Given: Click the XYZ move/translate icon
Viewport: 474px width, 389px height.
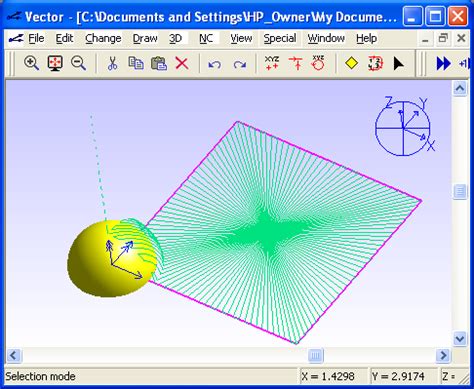Looking at the screenshot, I should (x=272, y=63).
